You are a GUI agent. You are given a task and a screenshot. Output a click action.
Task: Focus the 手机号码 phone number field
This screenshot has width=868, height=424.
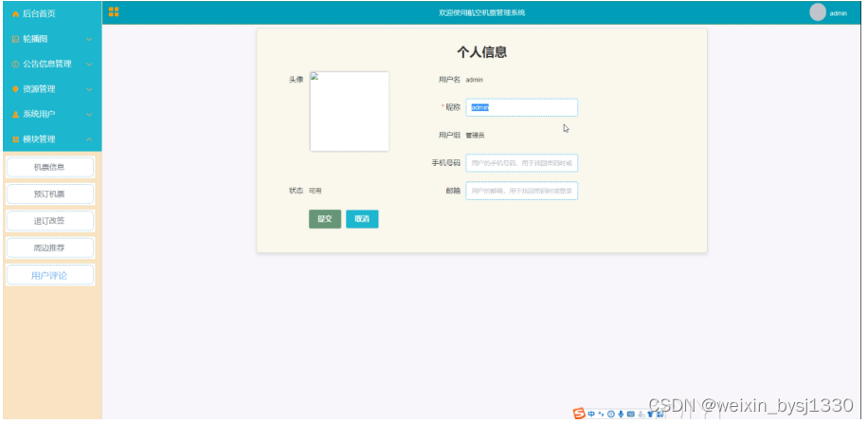522,163
